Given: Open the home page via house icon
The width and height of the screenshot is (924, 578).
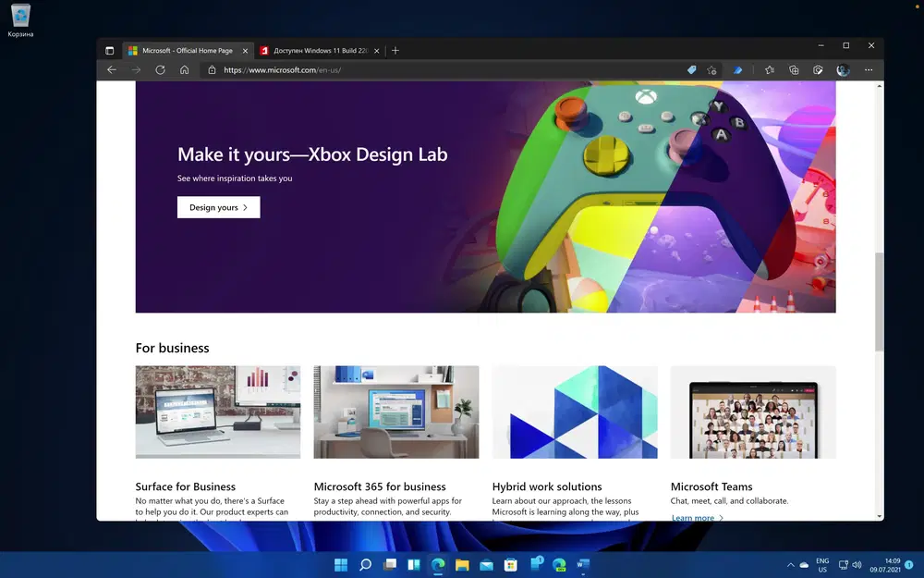Looking at the screenshot, I should (185, 69).
